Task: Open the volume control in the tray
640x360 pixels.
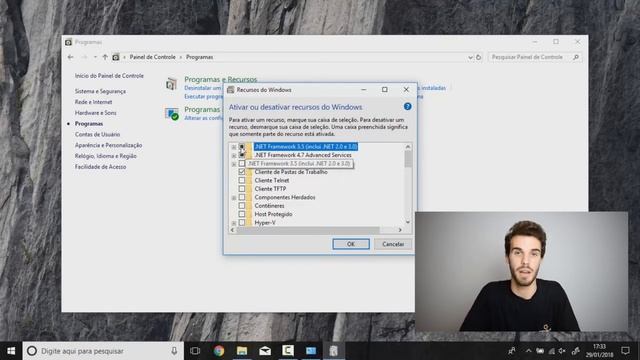Action: click(x=562, y=351)
